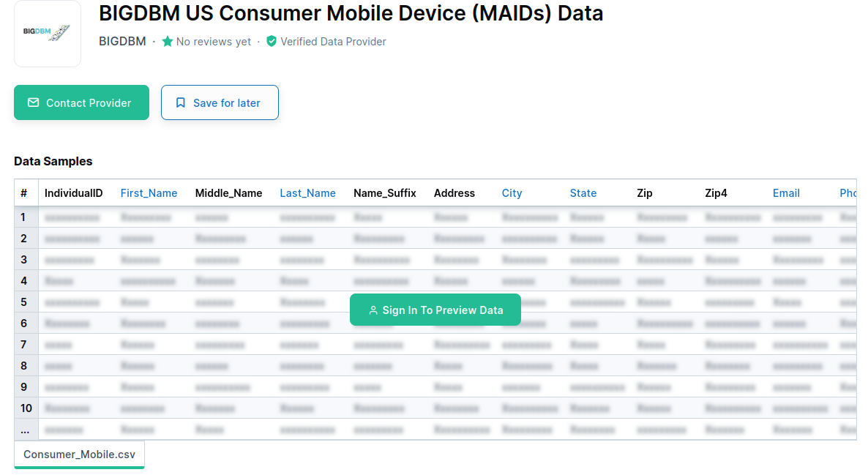868x475 pixels.
Task: Click the BIGDBM provider logo thumbnail
Action: pyautogui.click(x=48, y=33)
